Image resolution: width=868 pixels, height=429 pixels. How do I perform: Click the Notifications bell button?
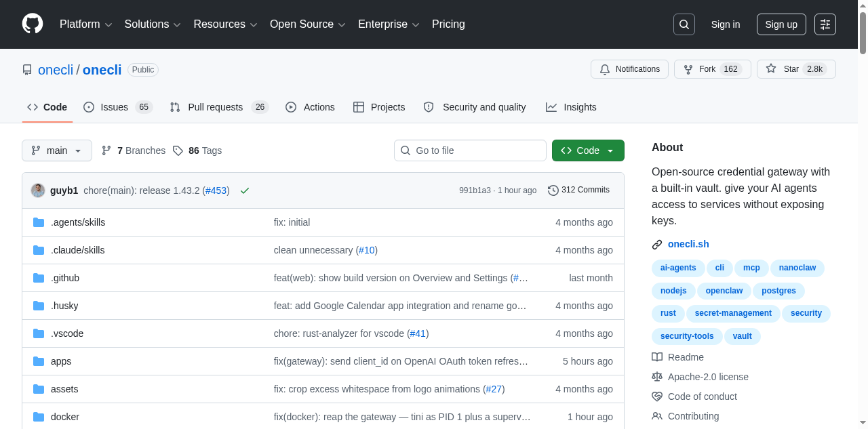coord(629,69)
